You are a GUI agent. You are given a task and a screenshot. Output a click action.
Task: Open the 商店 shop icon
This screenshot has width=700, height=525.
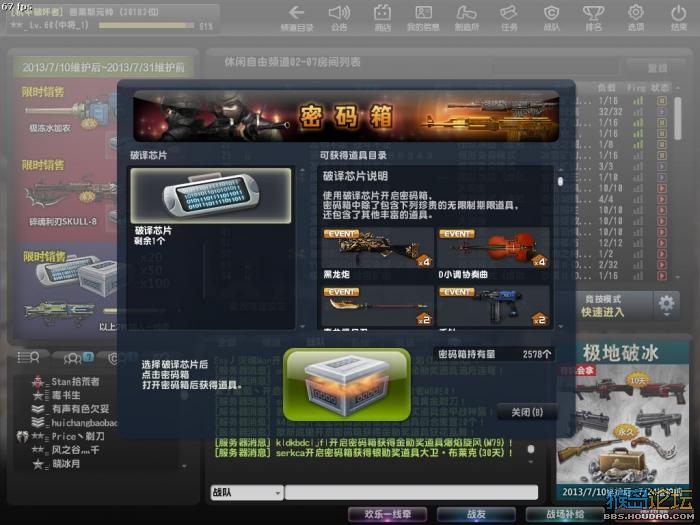[x=382, y=18]
